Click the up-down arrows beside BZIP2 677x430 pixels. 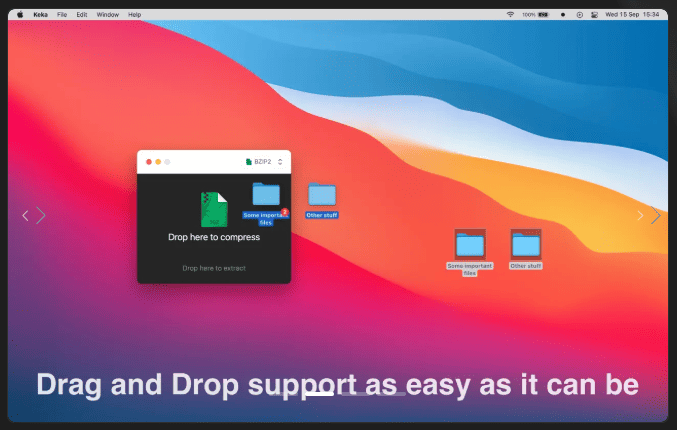pyautogui.click(x=280, y=162)
